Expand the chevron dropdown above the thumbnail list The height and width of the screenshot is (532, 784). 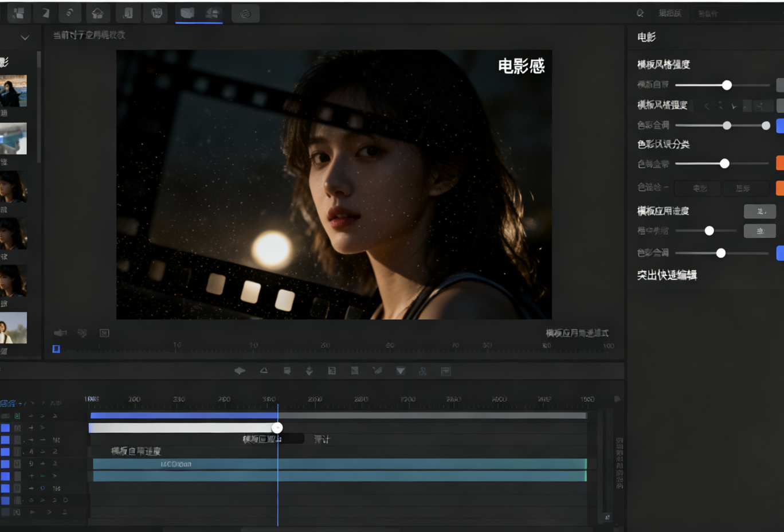pyautogui.click(x=25, y=38)
